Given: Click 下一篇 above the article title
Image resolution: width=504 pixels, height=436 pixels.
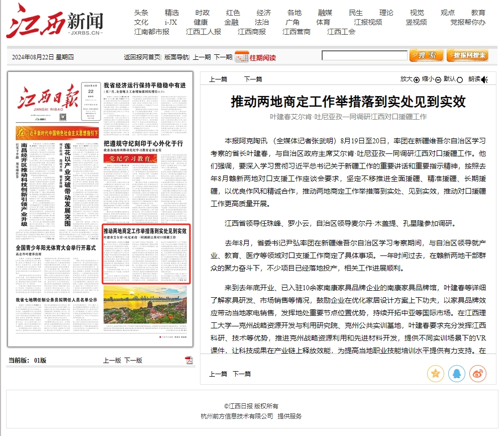Looking at the screenshot, I should (x=253, y=79).
